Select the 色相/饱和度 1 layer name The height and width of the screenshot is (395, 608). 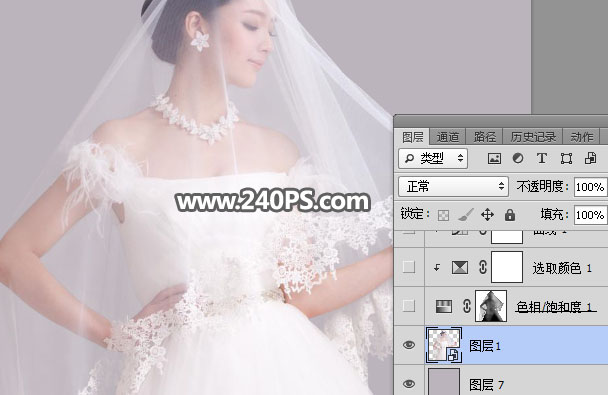point(555,307)
